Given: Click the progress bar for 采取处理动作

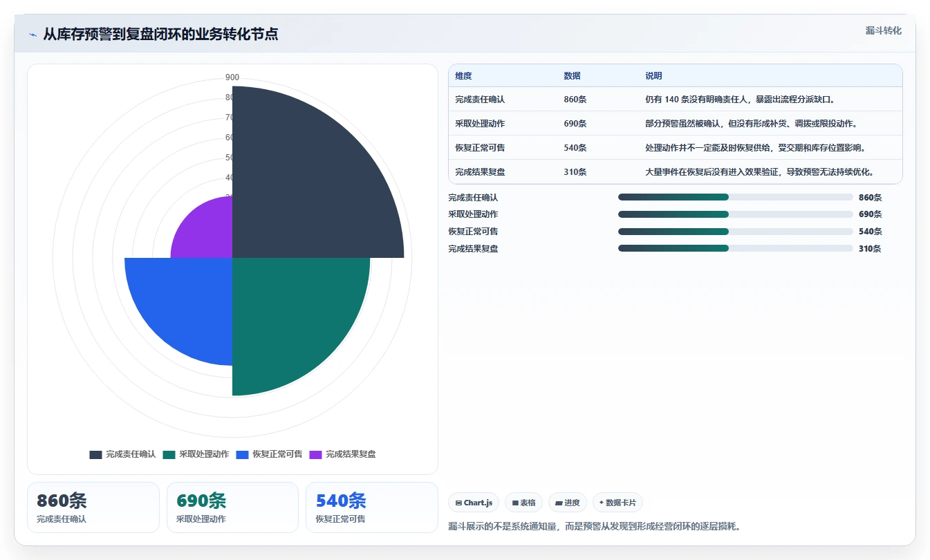Looking at the screenshot, I should point(736,214).
